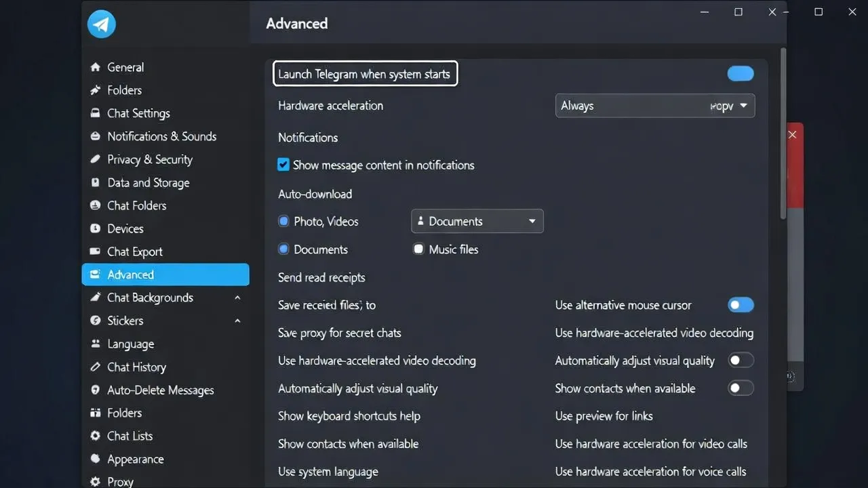Collapse the Chat Backgrounds chevron

[237, 298]
